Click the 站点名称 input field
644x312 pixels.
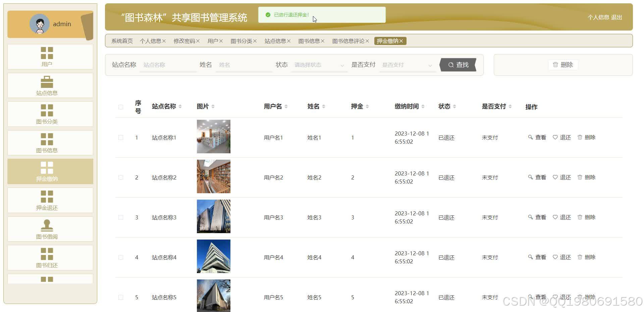click(168, 65)
